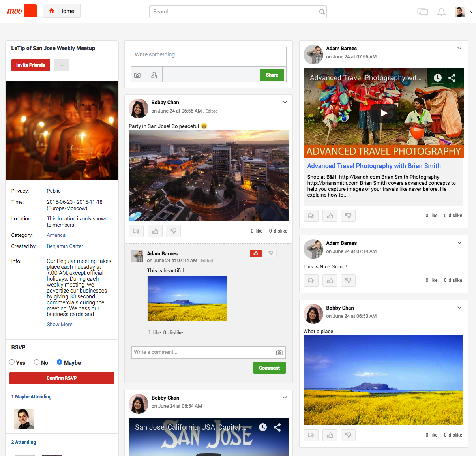Click the Invite Friends button
The height and width of the screenshot is (456, 476).
tap(31, 65)
